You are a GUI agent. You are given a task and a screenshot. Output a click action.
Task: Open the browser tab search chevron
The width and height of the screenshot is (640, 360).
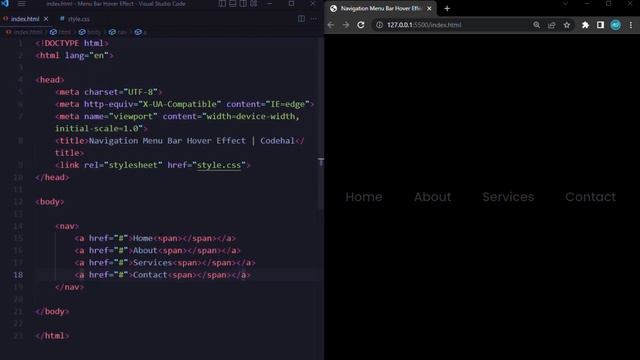point(565,4)
